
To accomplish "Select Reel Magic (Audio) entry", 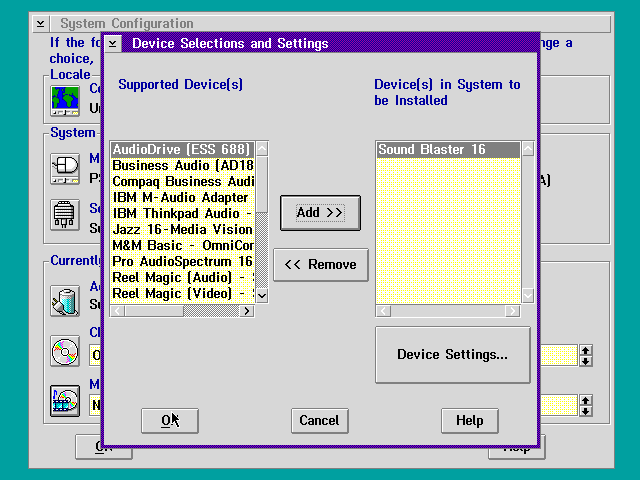I will coord(182,278).
